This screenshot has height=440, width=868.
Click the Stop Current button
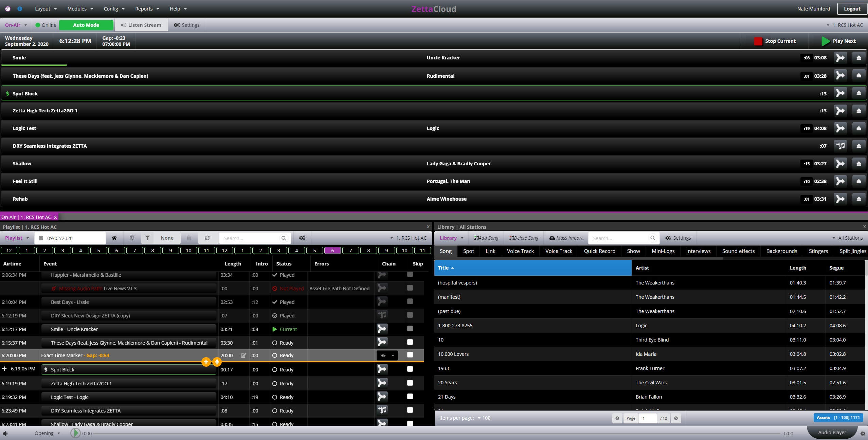[x=775, y=41]
